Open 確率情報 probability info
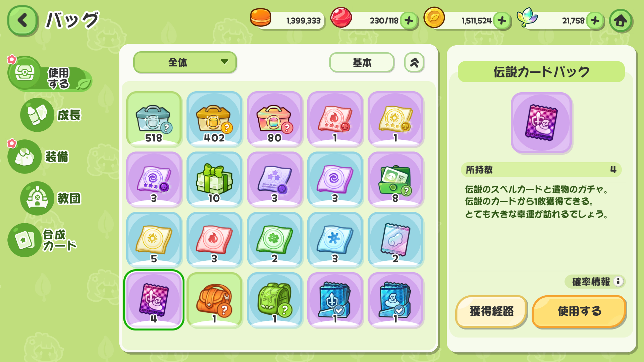 click(x=595, y=282)
